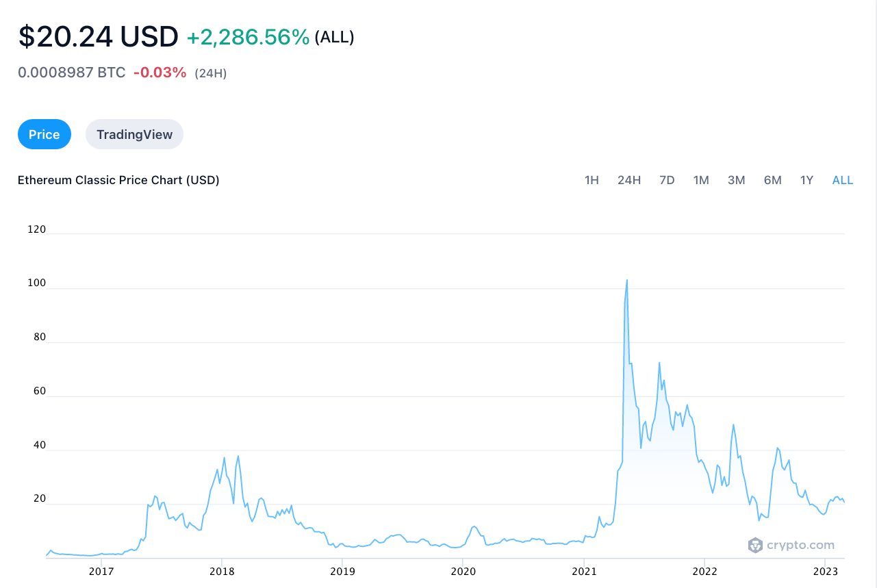Set chart range to 3M
The height and width of the screenshot is (588, 877).
[737, 180]
